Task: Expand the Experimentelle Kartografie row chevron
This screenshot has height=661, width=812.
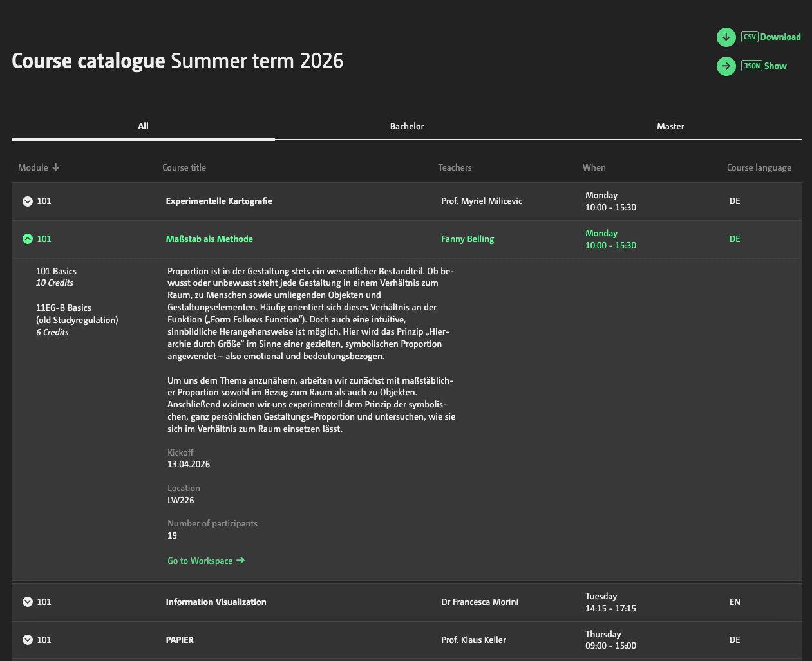Action: point(28,201)
